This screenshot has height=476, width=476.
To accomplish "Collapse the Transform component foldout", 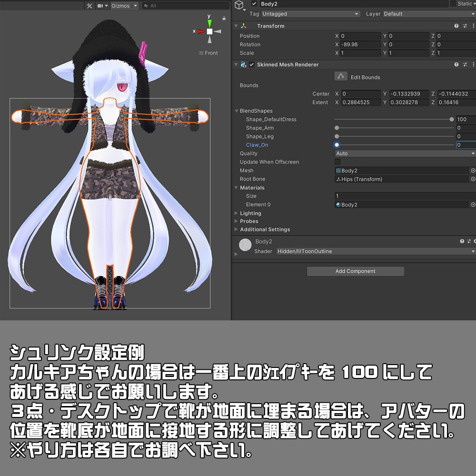I will coord(236,26).
